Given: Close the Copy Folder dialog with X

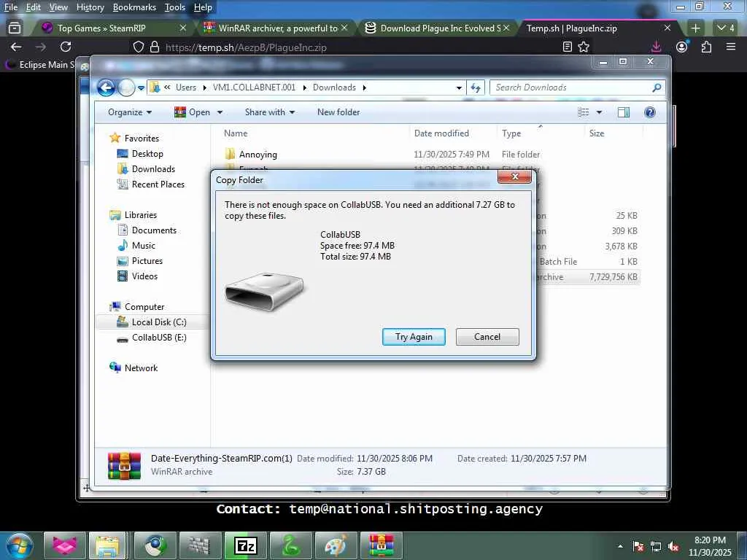Looking at the screenshot, I should [x=514, y=176].
